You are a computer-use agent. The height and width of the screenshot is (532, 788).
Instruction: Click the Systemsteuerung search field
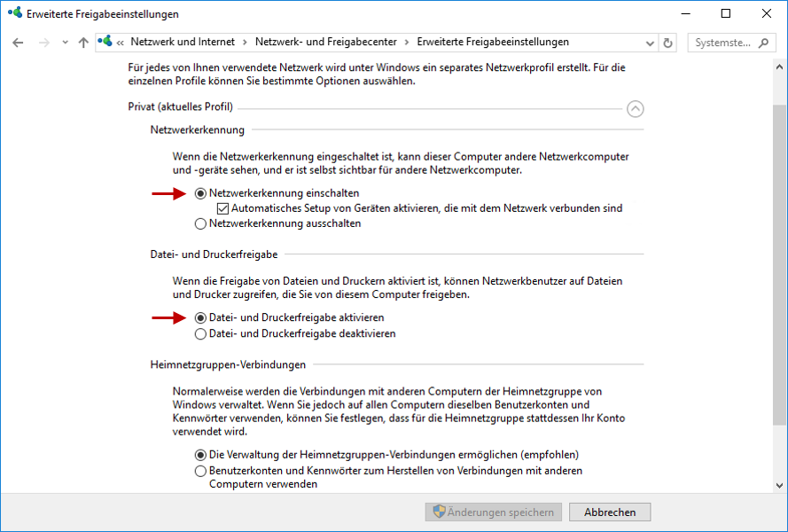tap(723, 43)
